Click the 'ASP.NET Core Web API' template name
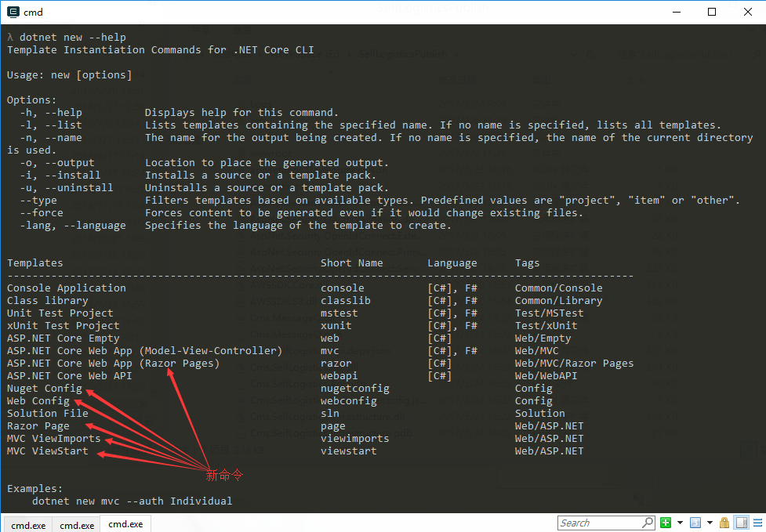The width and height of the screenshot is (766, 532). pos(69,376)
